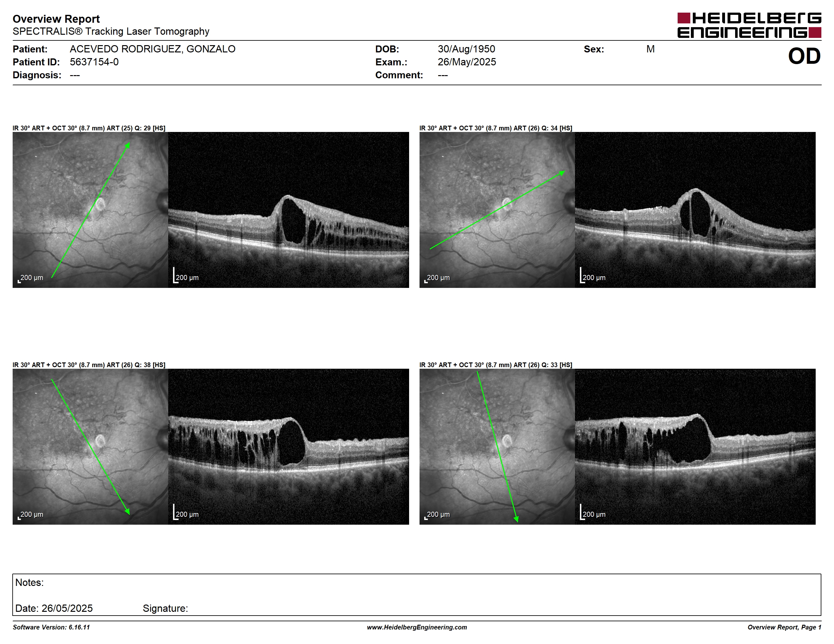The width and height of the screenshot is (834, 644).
Task: Select 'SPECTRALIS® Tracking Laser Tomography' subtitle
Action: [x=111, y=31]
